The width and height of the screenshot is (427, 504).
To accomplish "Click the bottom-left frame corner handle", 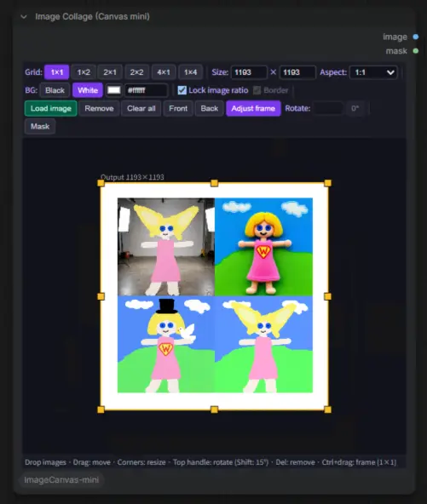I will [x=101, y=409].
